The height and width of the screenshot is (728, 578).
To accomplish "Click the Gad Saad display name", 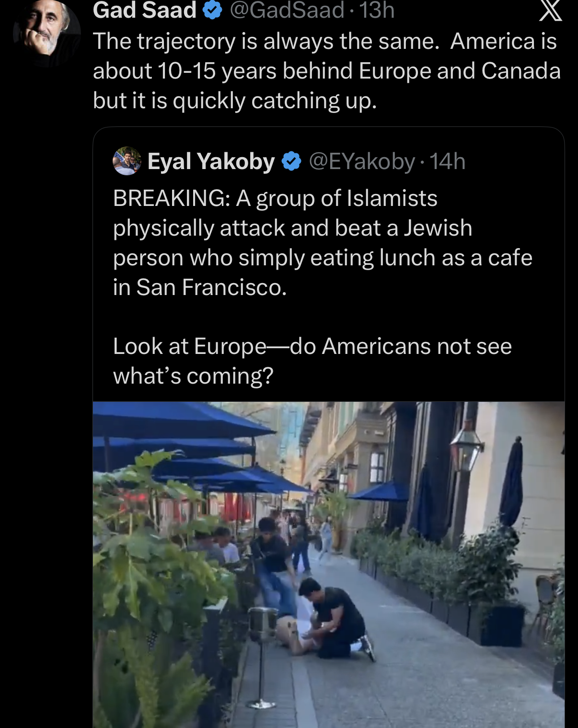I will (144, 11).
